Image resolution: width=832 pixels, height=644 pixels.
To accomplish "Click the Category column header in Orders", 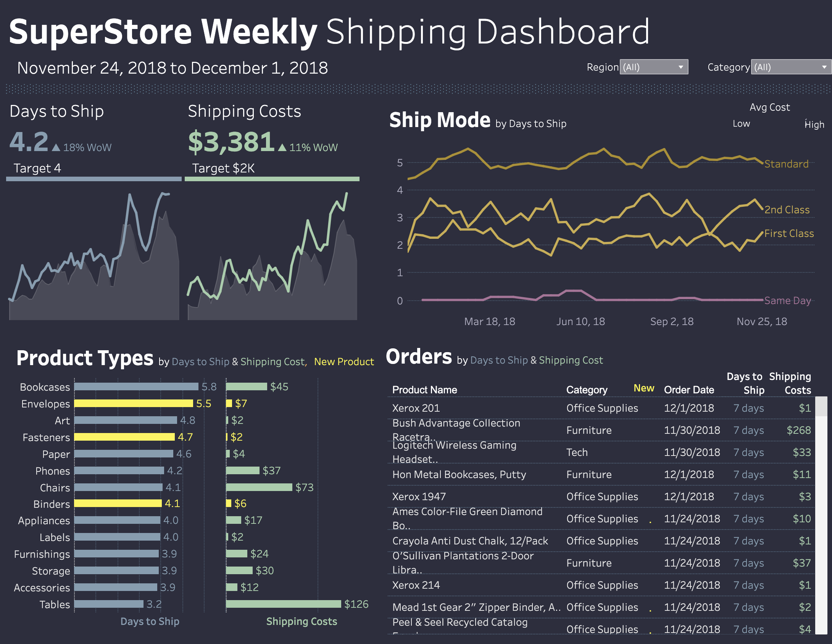I will (x=587, y=390).
